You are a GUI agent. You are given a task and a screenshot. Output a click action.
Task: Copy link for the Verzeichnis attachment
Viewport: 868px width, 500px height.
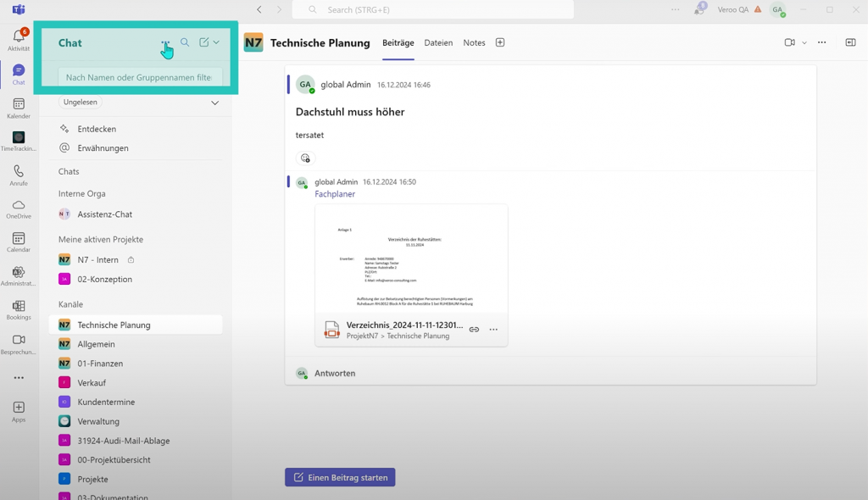click(x=474, y=330)
